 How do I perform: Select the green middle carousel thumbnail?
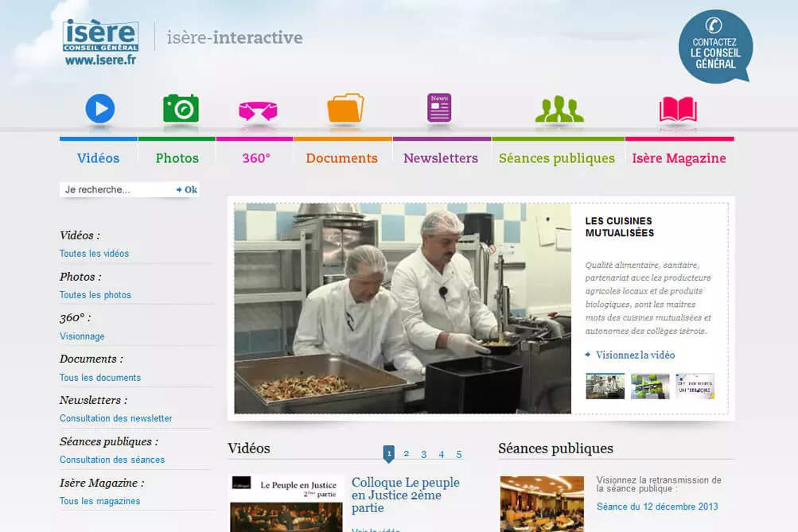tap(650, 386)
